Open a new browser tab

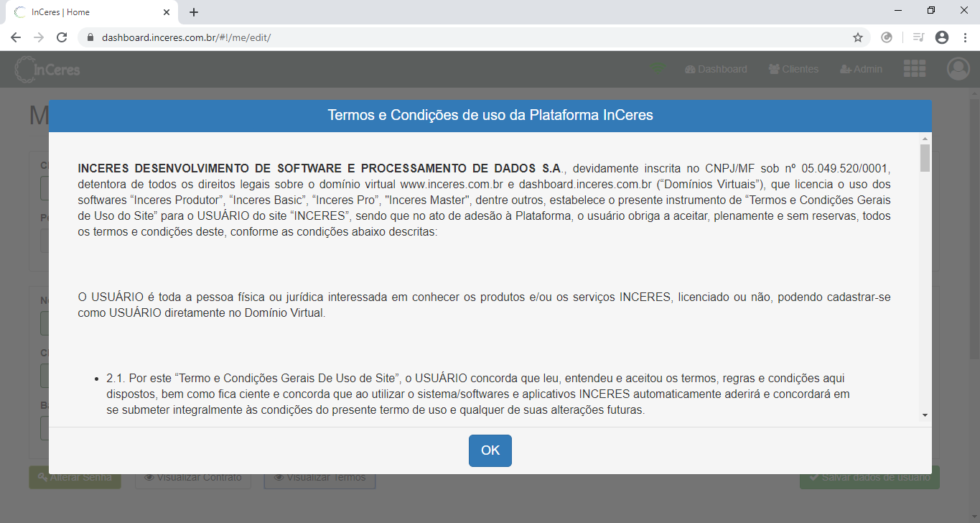point(194,12)
